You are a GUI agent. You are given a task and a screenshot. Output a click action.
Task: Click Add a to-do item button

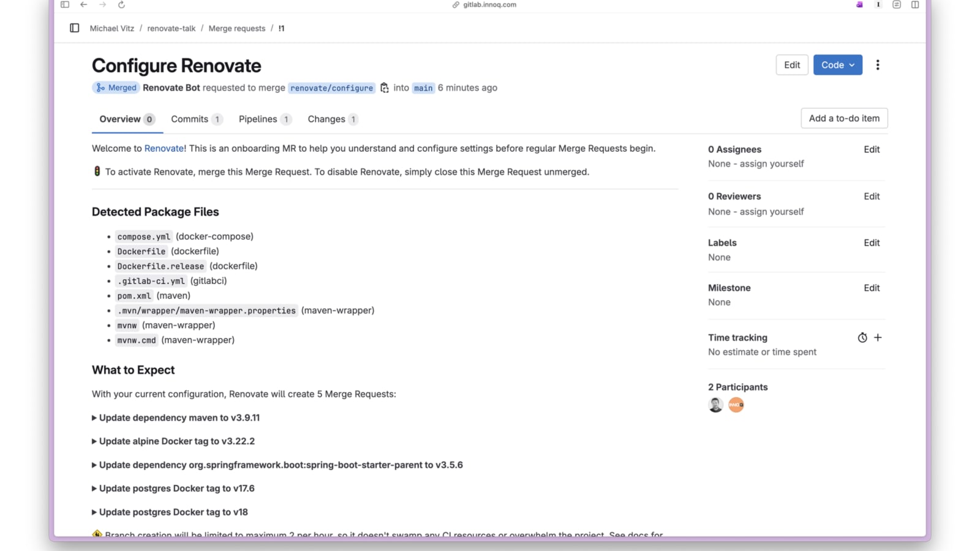844,118
